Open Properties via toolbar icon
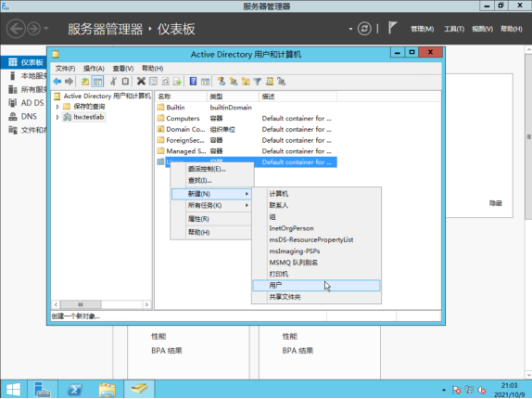The height and width of the screenshot is (399, 532). (x=153, y=82)
